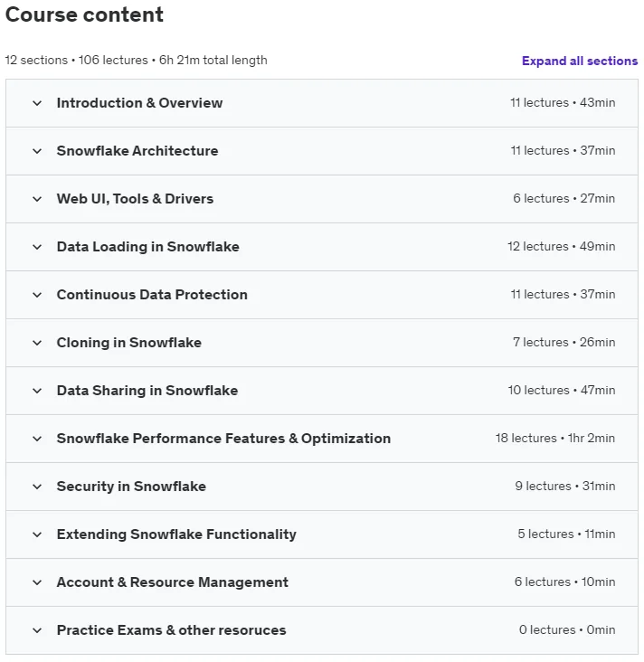This screenshot has height=662, width=644.
Task: Click the Security in Snowflake title
Action: click(x=131, y=487)
